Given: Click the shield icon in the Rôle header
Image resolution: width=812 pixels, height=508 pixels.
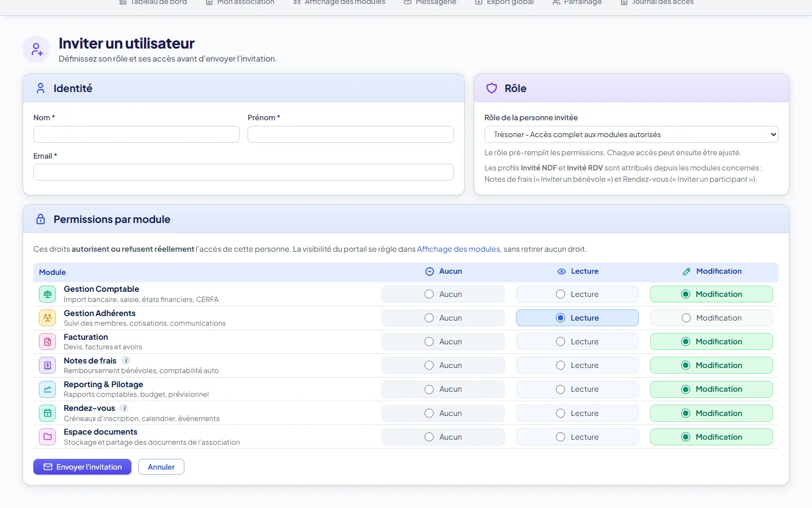Looking at the screenshot, I should [x=492, y=88].
